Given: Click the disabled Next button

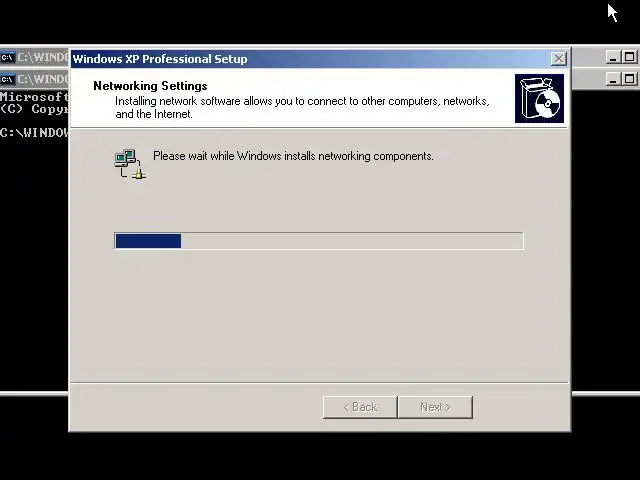Looking at the screenshot, I should pos(436,407).
